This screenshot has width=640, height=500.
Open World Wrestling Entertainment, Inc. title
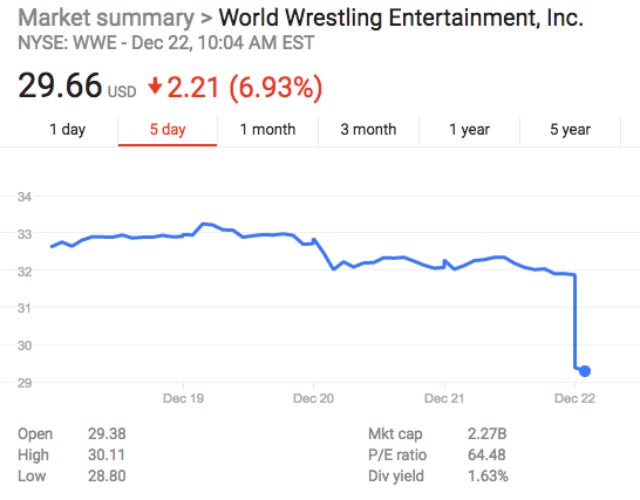click(400, 18)
